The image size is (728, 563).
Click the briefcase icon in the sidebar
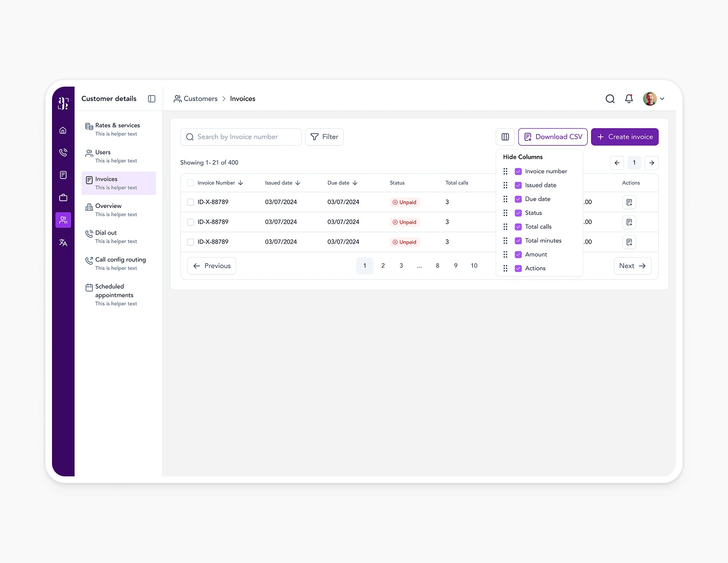63,198
